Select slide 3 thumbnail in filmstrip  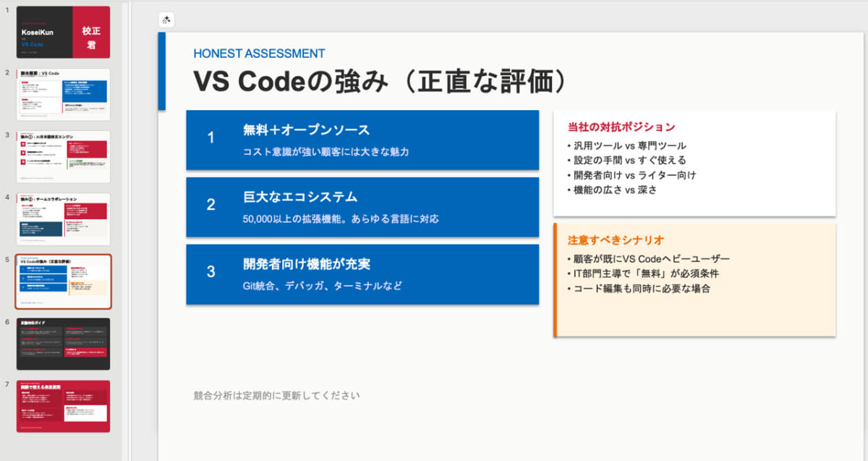pos(64,156)
